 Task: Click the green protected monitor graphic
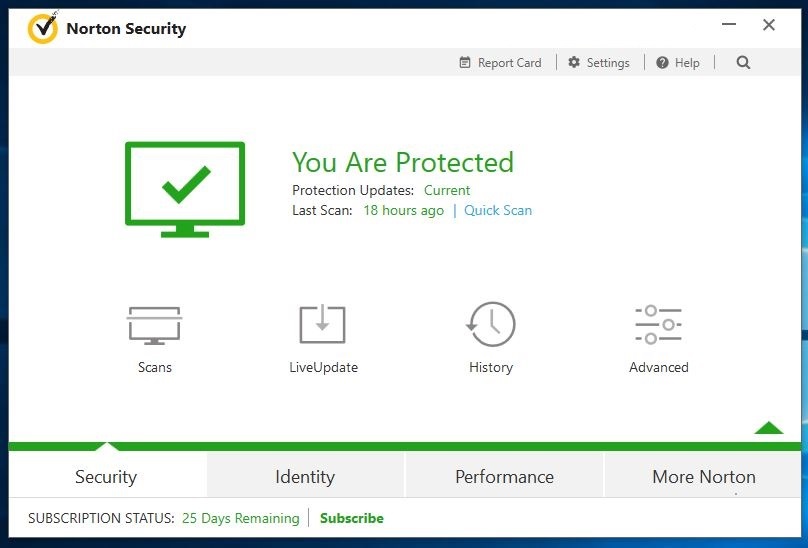[x=185, y=189]
